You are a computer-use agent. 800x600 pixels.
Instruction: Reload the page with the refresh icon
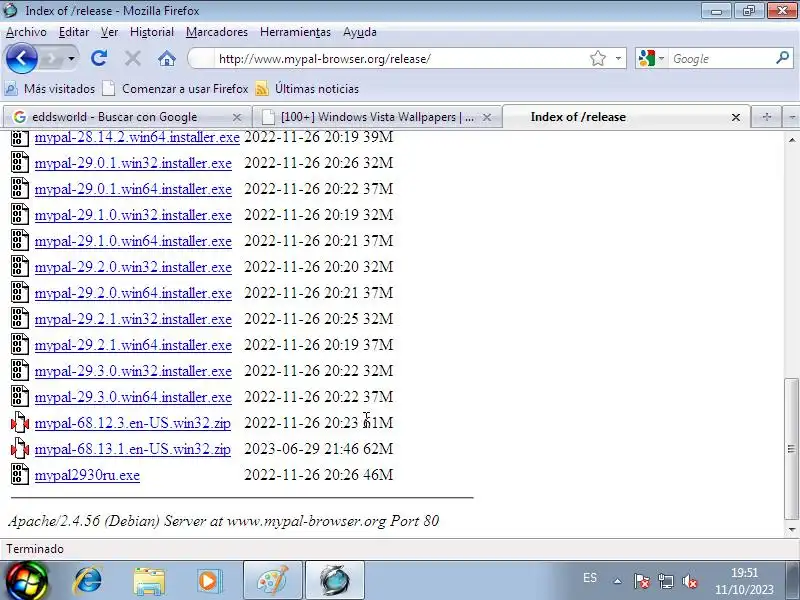click(x=99, y=58)
